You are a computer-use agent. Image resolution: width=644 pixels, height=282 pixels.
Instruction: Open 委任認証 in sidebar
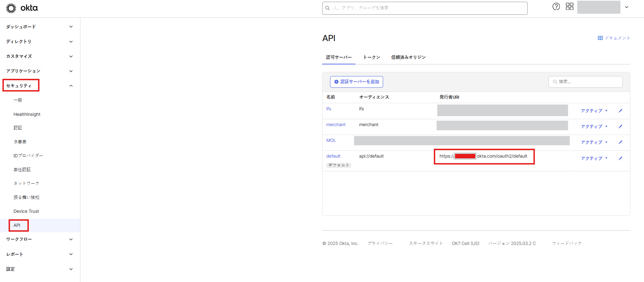[x=22, y=170]
